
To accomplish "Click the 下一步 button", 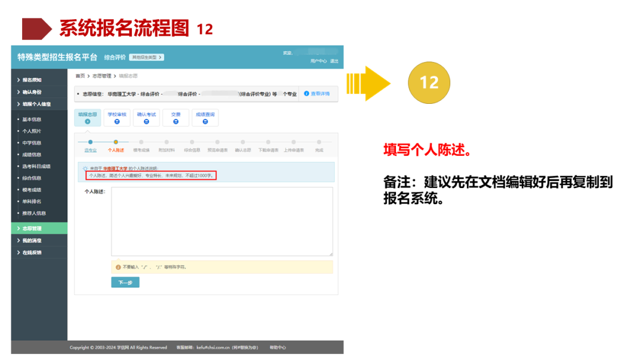I will click(125, 282).
